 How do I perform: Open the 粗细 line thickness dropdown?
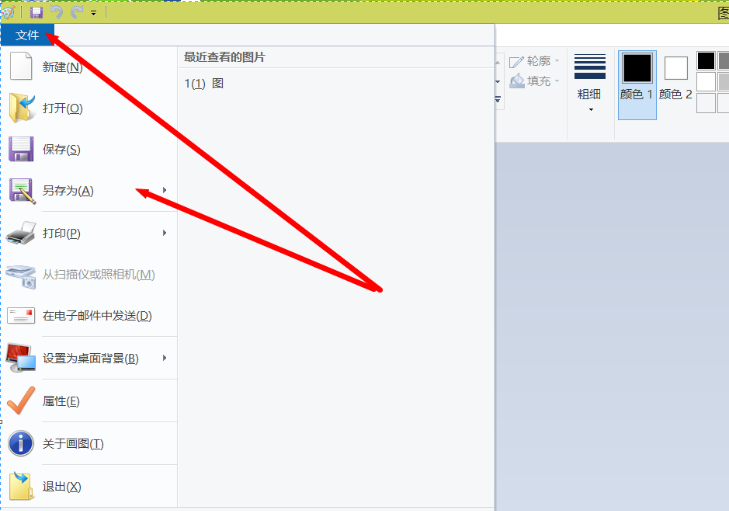[x=590, y=83]
